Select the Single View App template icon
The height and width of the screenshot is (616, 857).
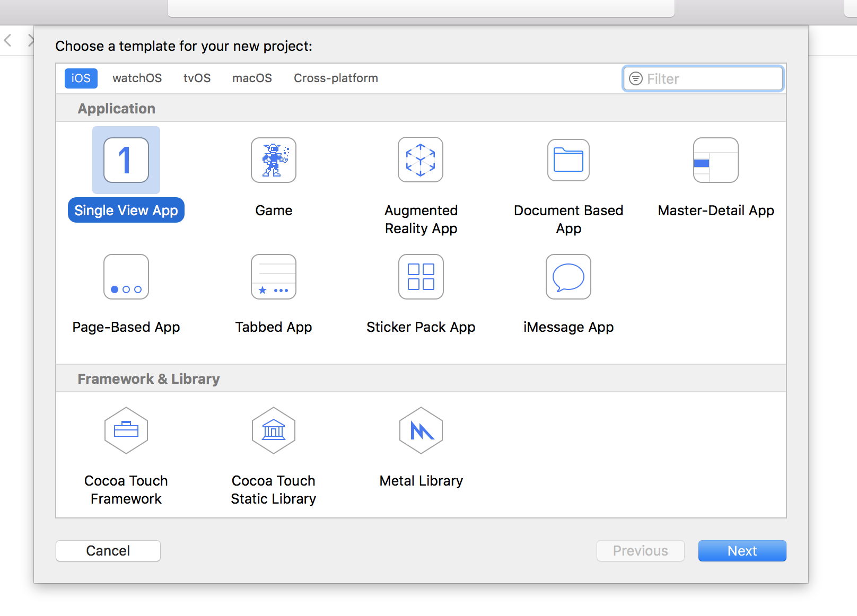click(126, 160)
